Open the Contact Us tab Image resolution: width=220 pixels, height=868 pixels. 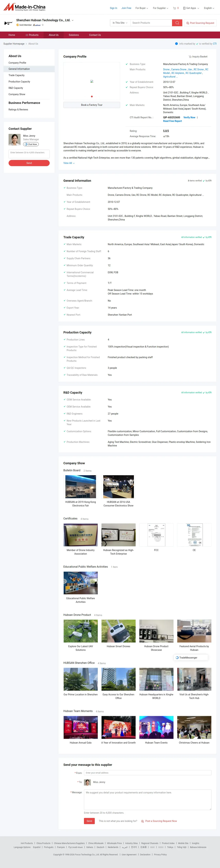coord(95,35)
